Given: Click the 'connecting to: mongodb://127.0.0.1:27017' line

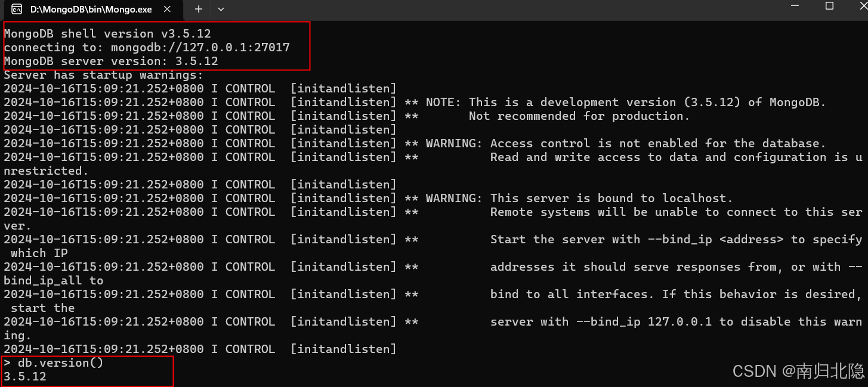Looking at the screenshot, I should coord(147,47).
